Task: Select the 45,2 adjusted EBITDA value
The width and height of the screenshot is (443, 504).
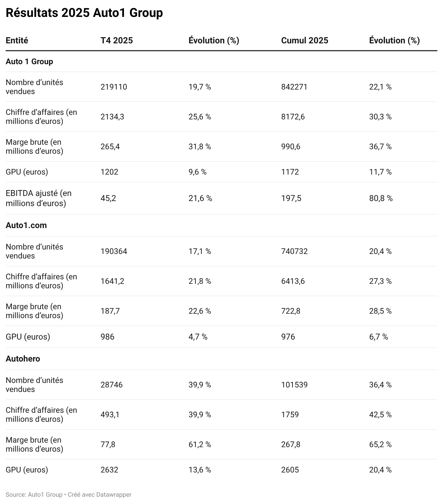Action: [108, 198]
